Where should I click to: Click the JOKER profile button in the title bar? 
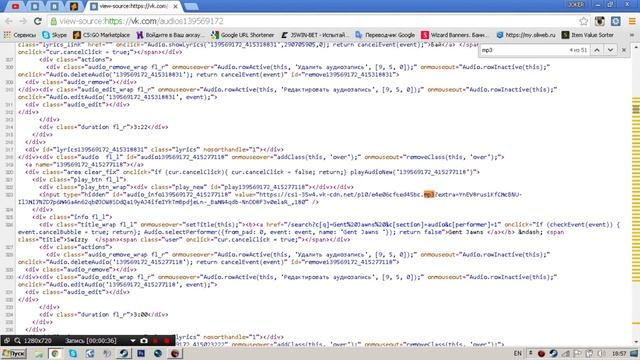pyautogui.click(x=576, y=4)
